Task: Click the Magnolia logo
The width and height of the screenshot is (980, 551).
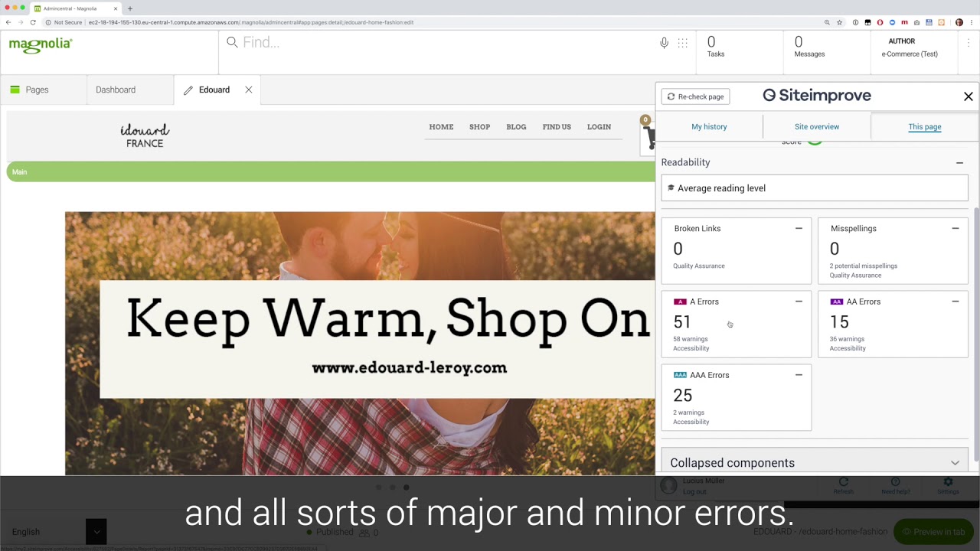Action: pos(41,45)
